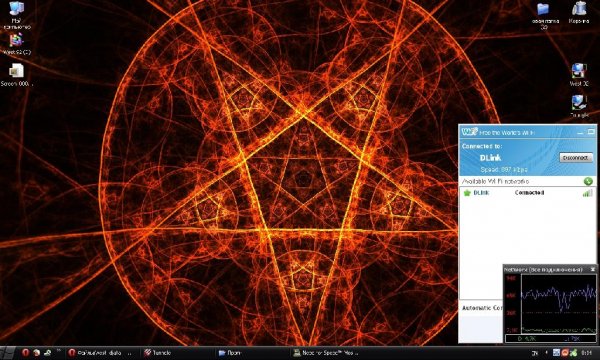The width and height of the screenshot is (600, 360).
Task: Click the blue monitor tray icon
Action: click(x=556, y=353)
